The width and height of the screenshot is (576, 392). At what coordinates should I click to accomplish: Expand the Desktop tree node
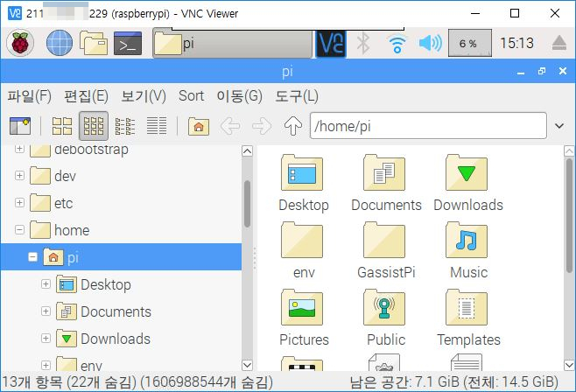46,284
